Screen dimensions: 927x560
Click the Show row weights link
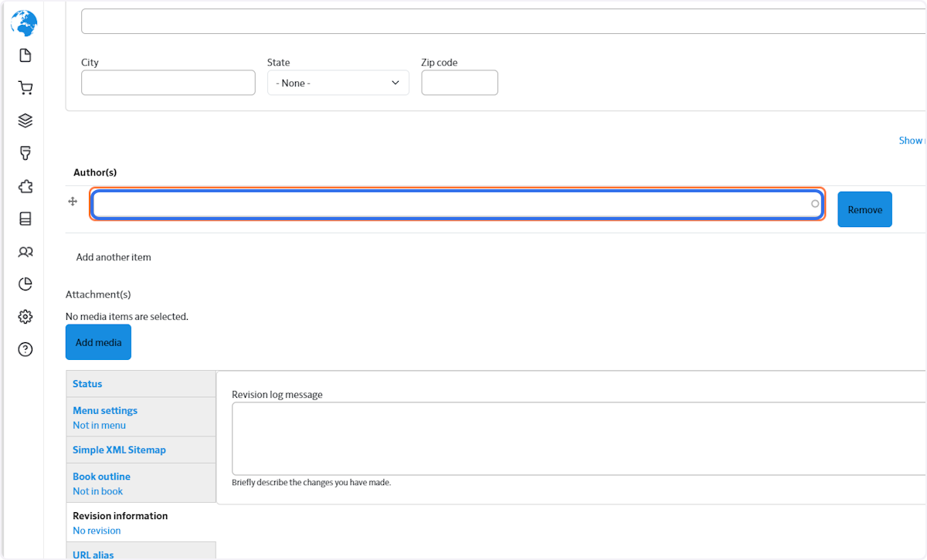912,141
